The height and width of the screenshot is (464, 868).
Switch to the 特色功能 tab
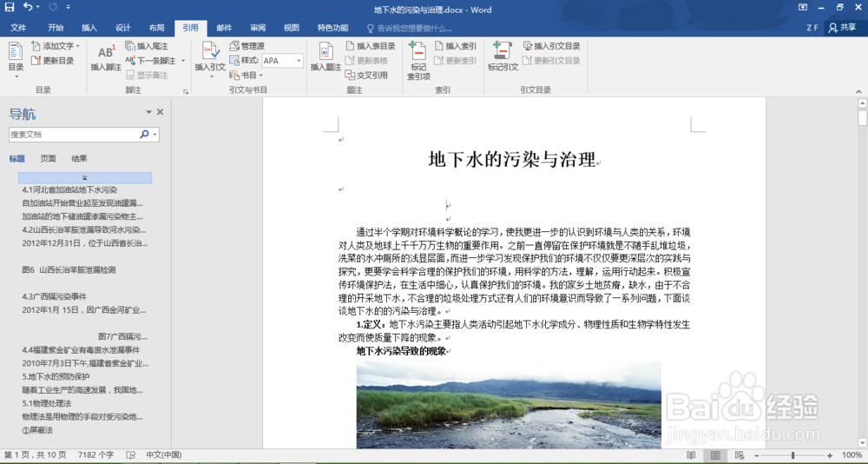332,28
